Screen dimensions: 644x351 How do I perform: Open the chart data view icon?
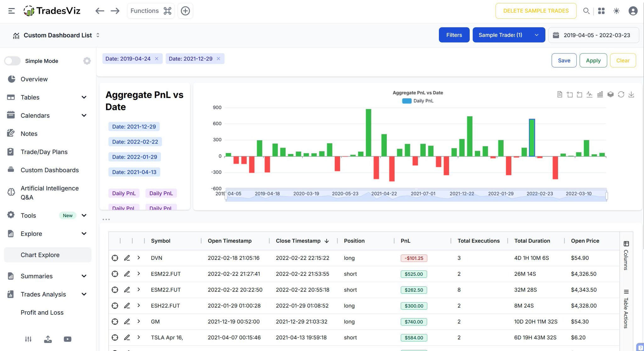(x=559, y=94)
